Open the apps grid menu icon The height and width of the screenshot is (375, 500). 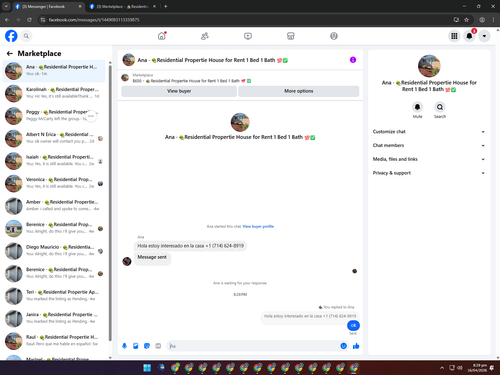[454, 36]
